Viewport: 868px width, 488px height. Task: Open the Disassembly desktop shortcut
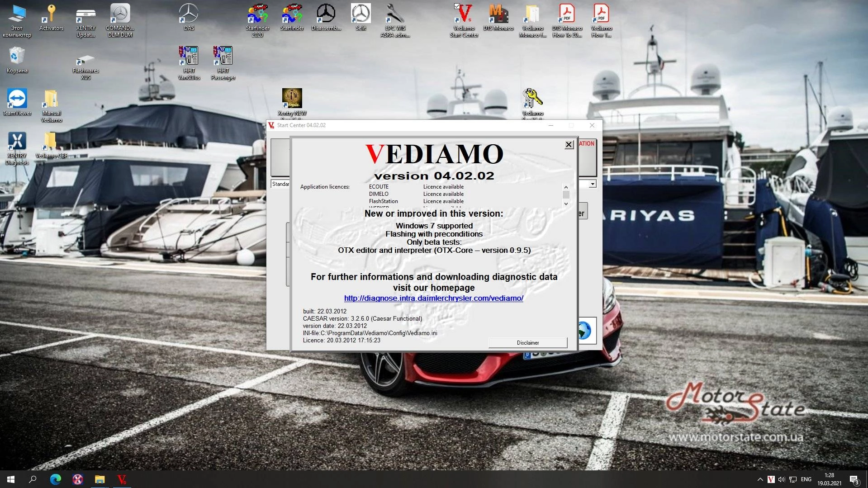point(326,18)
